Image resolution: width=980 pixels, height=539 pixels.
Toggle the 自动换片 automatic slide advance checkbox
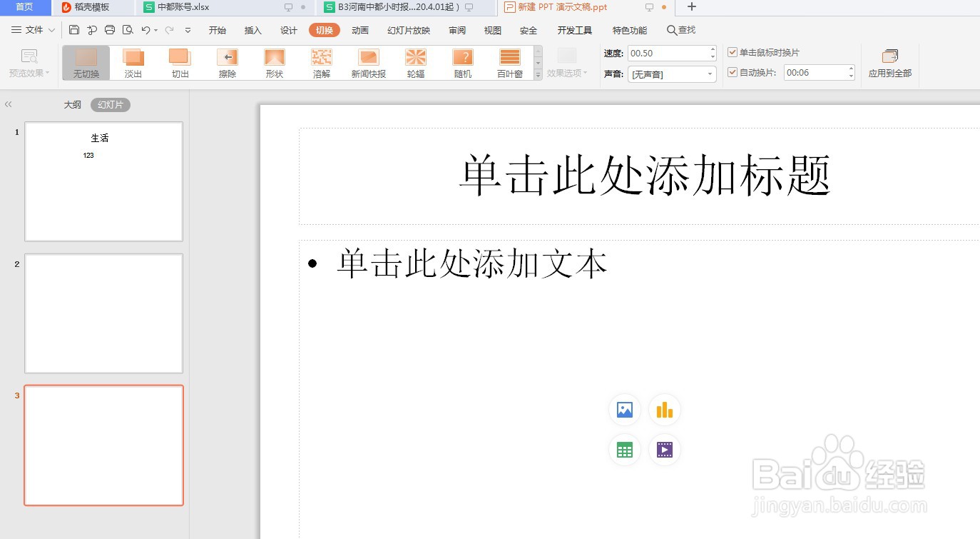click(x=732, y=72)
